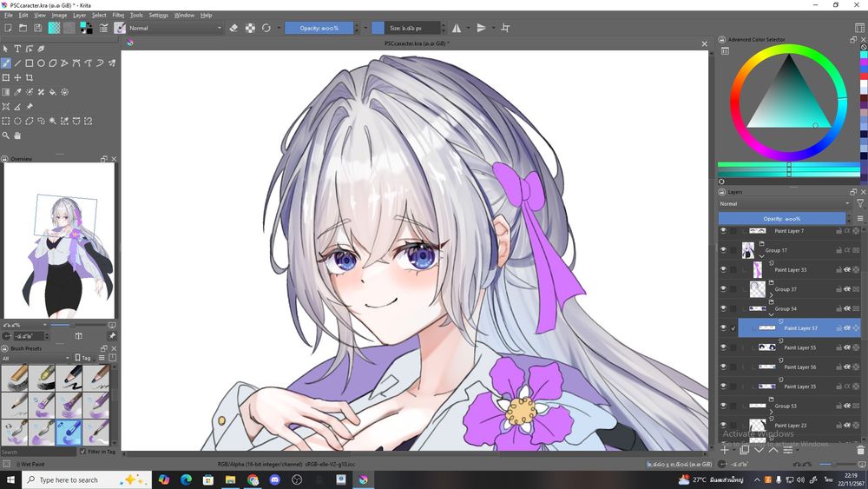Screen dimensions: 868x489
Task: Click the Open document folder icon
Action: [23, 28]
